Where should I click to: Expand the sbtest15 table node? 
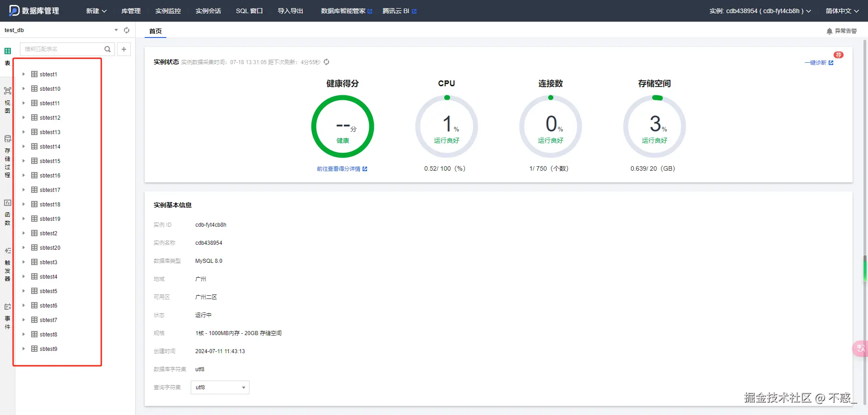pyautogui.click(x=24, y=161)
